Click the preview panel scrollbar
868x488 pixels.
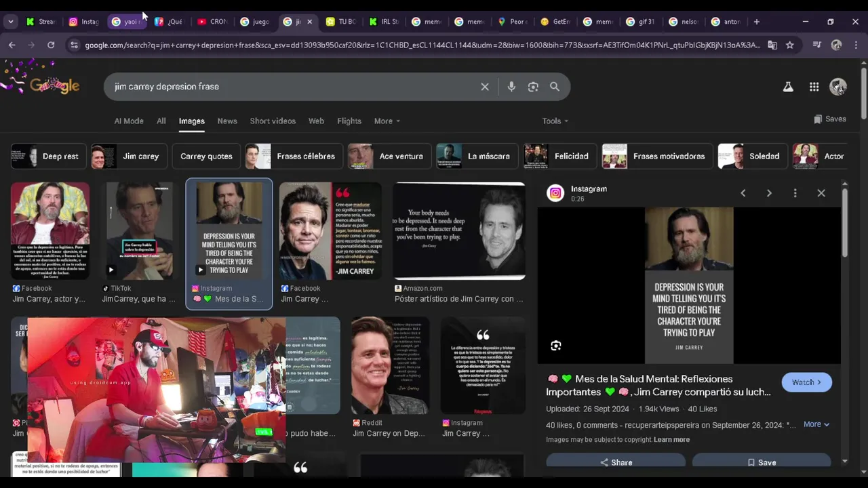point(844,224)
